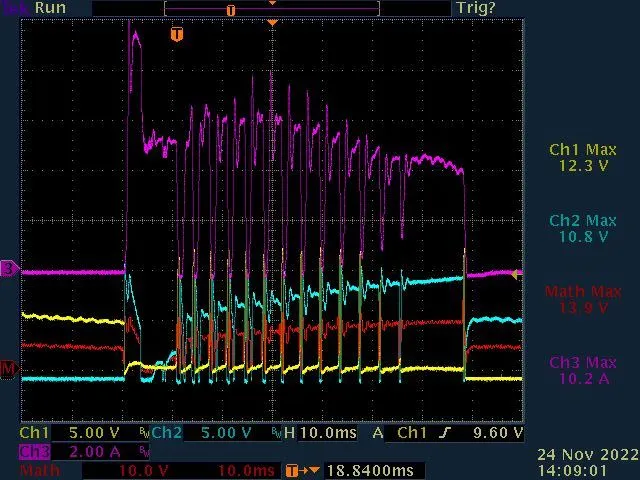Click the Ch3 Max 10.2 A measurement
The width and height of the screenshot is (640, 480).
coord(583,369)
